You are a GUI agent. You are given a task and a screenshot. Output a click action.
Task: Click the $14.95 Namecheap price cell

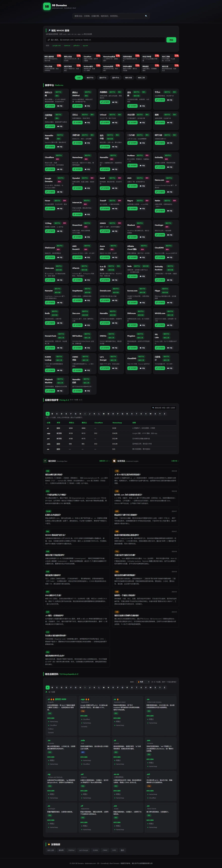pyautogui.click(x=115, y=433)
